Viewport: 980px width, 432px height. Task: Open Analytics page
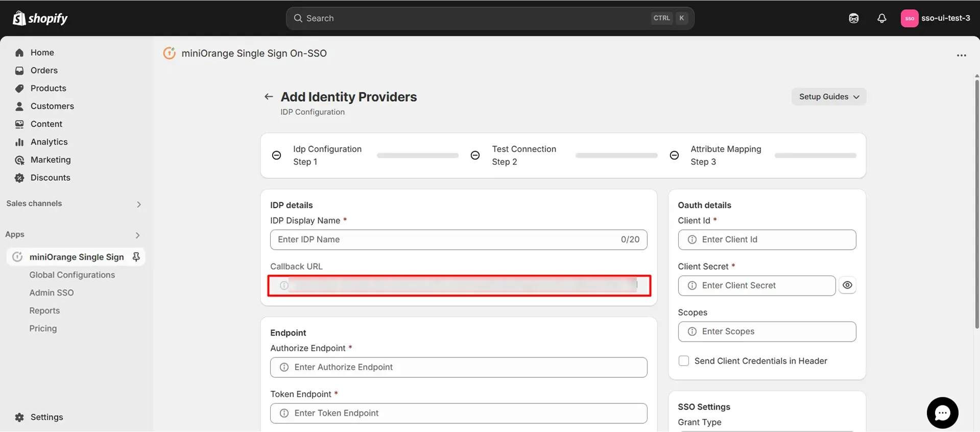(x=49, y=142)
